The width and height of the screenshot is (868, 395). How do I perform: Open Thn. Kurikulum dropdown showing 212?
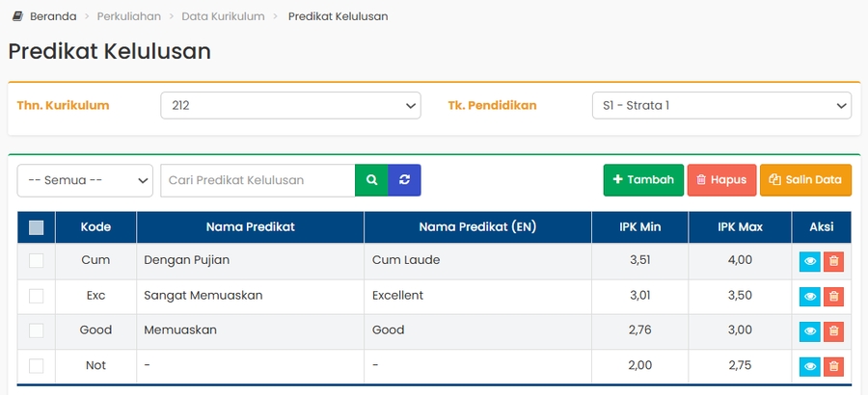point(290,105)
